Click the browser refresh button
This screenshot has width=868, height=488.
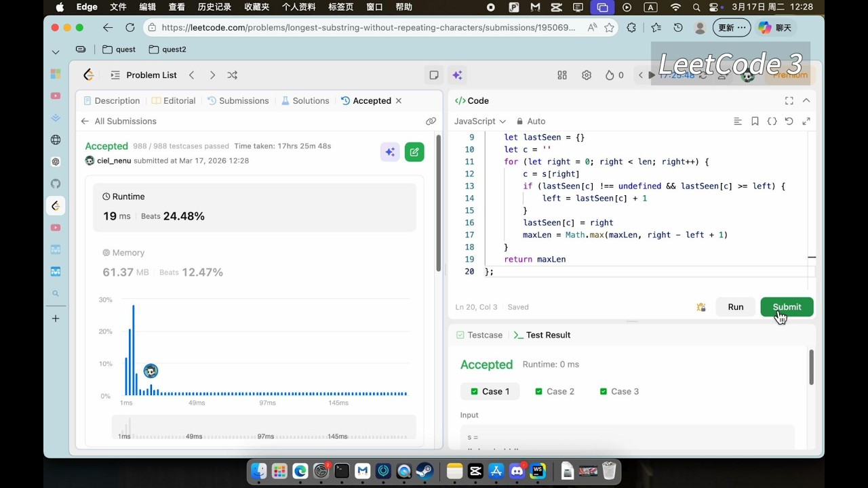pyautogui.click(x=130, y=28)
